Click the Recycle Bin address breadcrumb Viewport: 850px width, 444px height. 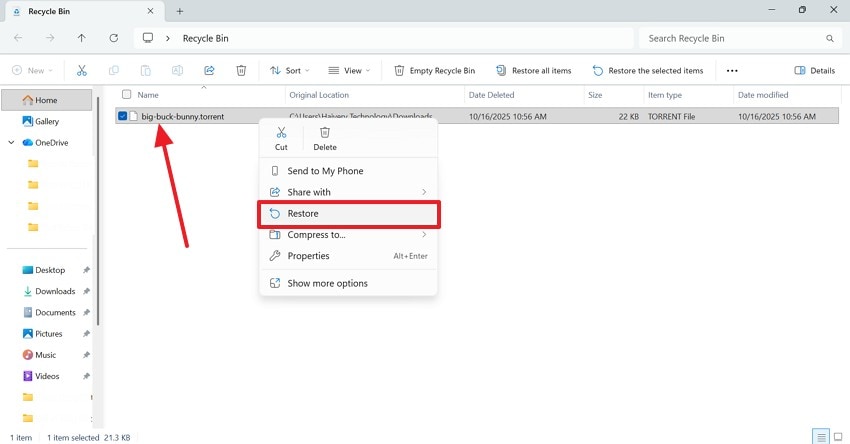(205, 38)
